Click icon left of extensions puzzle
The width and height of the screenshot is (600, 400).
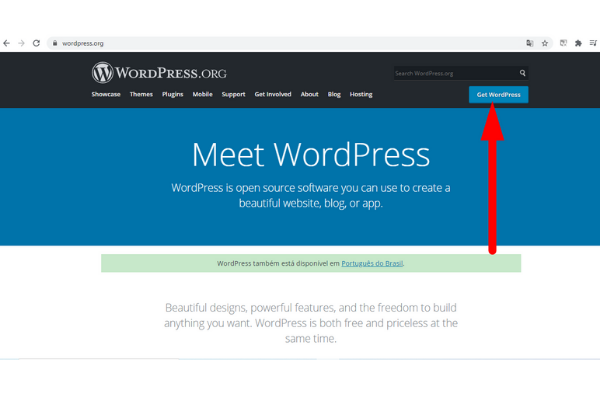pos(563,43)
